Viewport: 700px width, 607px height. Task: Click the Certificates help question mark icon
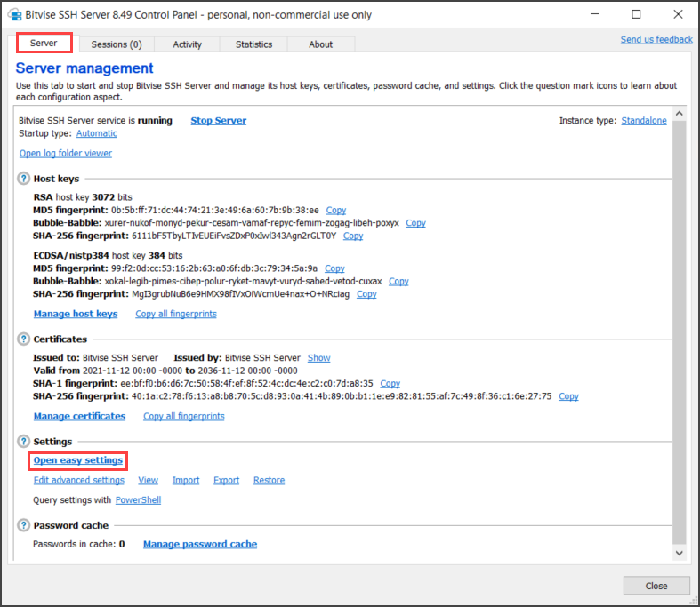tap(24, 339)
